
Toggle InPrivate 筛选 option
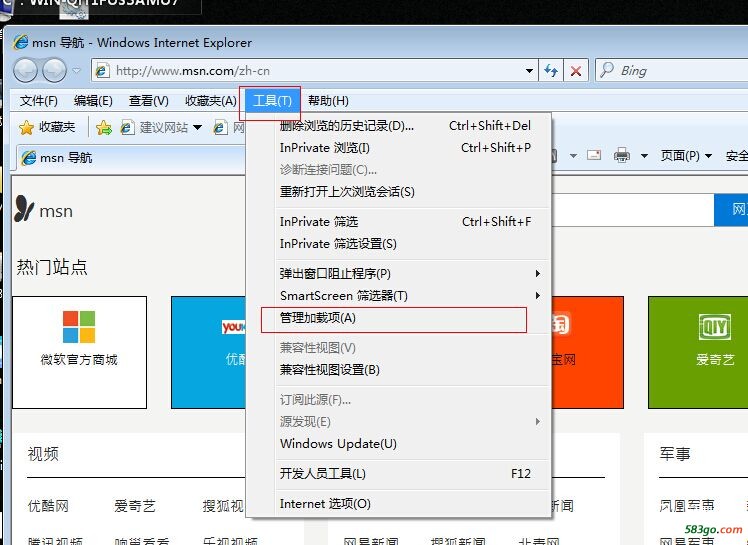405,221
